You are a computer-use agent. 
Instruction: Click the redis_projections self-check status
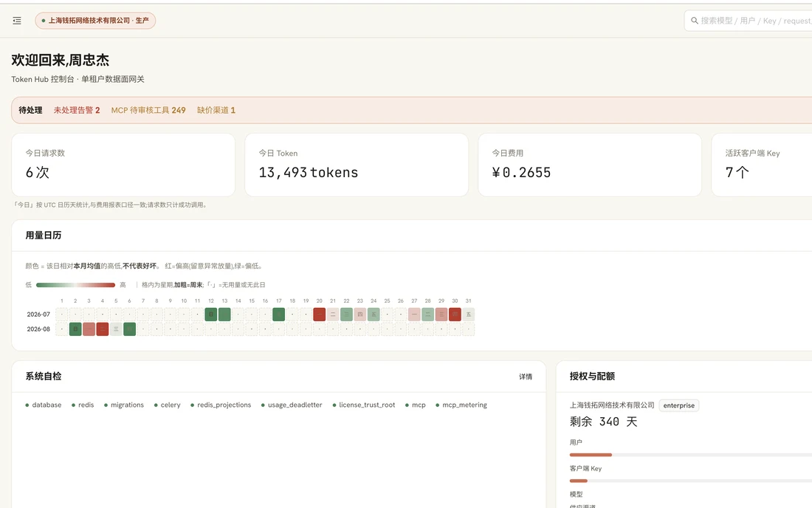coord(221,405)
